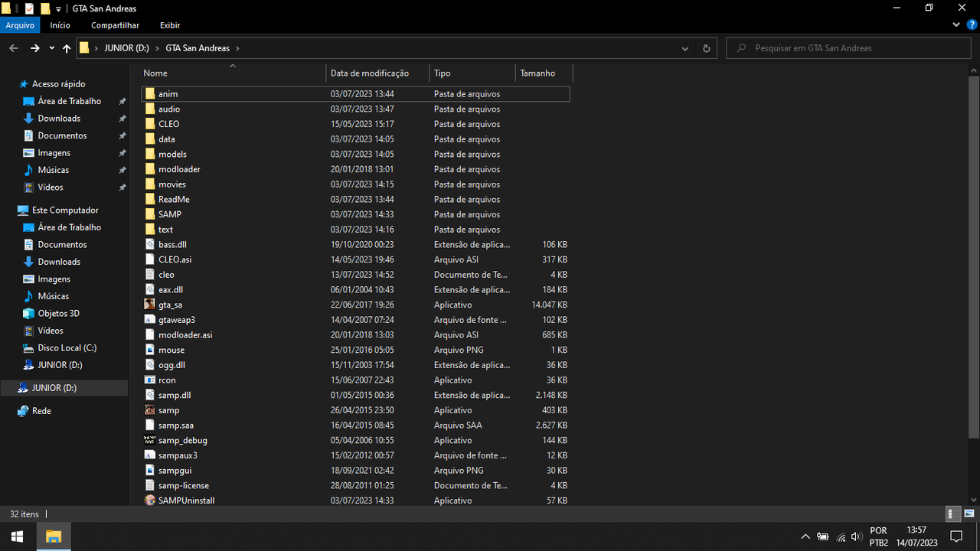Switch to large icons view
Screen dimensions: 980x551
pyautogui.click(x=969, y=514)
